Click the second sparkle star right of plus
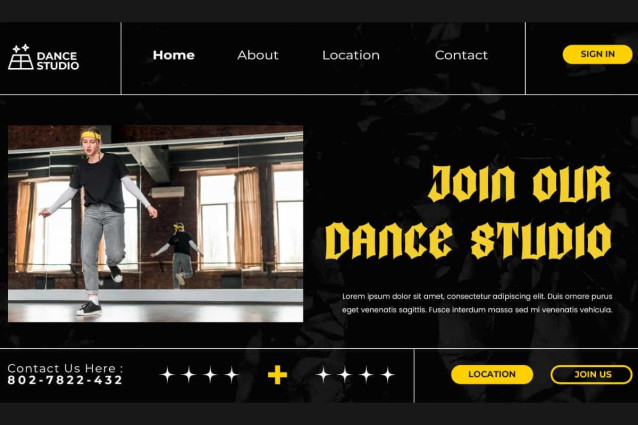 [344, 375]
